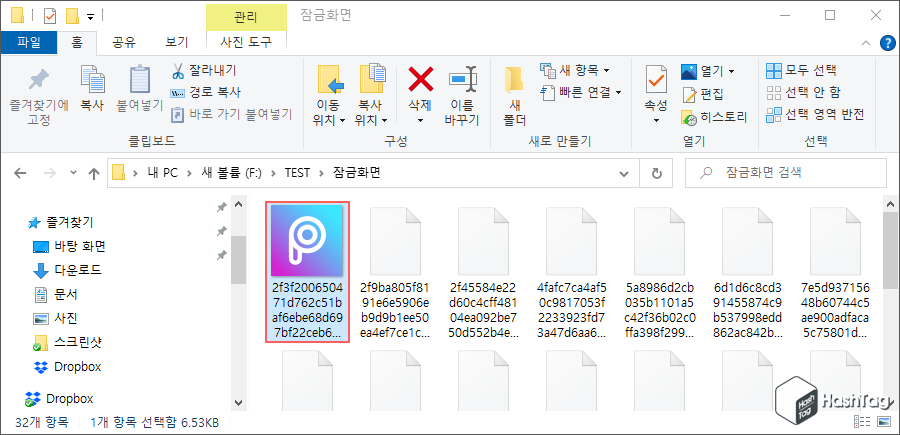Click the 열기 open button

click(702, 71)
